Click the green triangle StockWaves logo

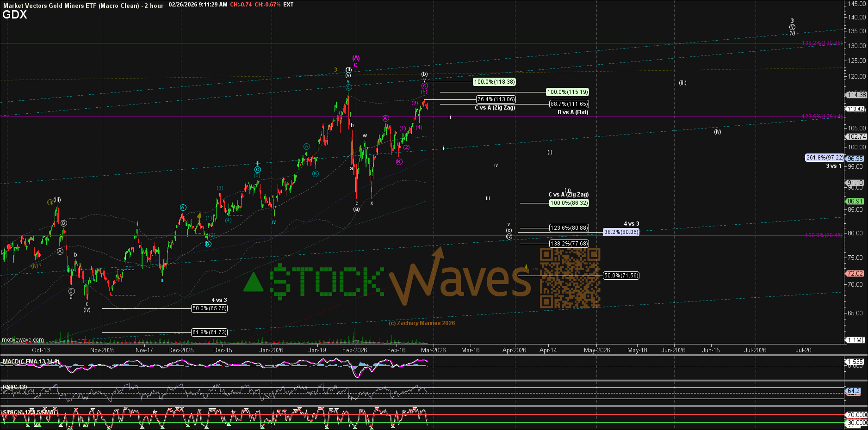click(x=253, y=283)
